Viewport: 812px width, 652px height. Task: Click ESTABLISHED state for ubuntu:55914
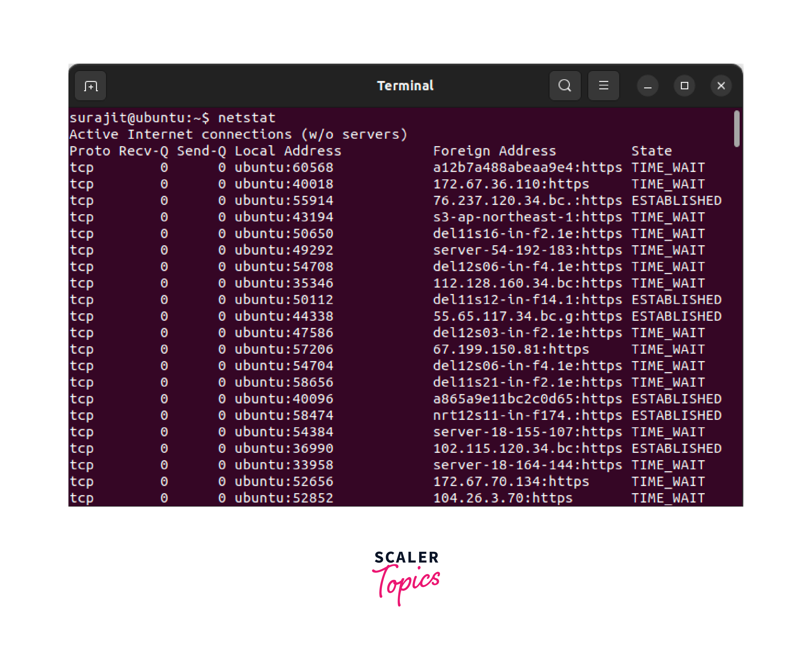pyautogui.click(x=676, y=201)
